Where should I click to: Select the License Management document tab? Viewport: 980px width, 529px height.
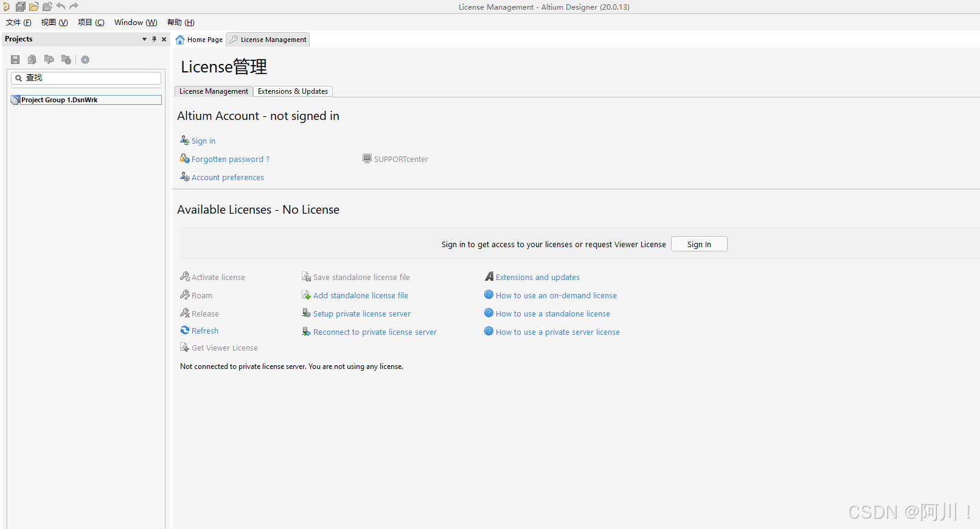tap(268, 40)
